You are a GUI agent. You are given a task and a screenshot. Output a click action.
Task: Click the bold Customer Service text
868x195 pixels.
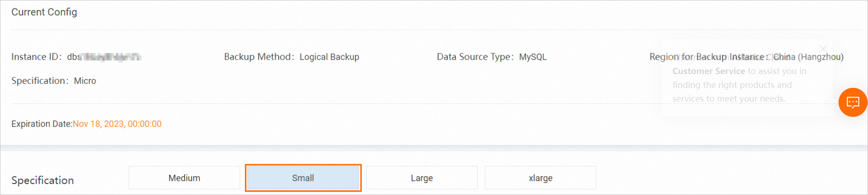(708, 71)
